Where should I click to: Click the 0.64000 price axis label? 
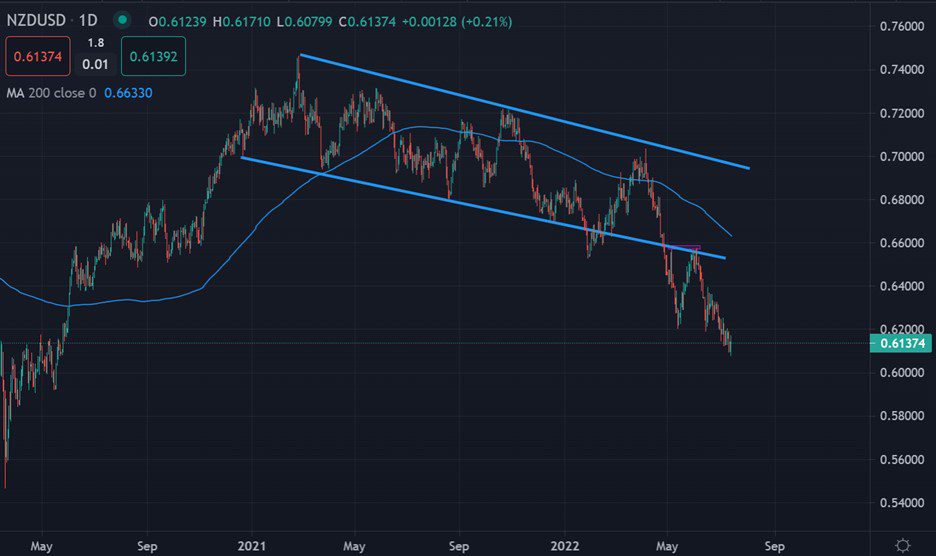pyautogui.click(x=902, y=286)
